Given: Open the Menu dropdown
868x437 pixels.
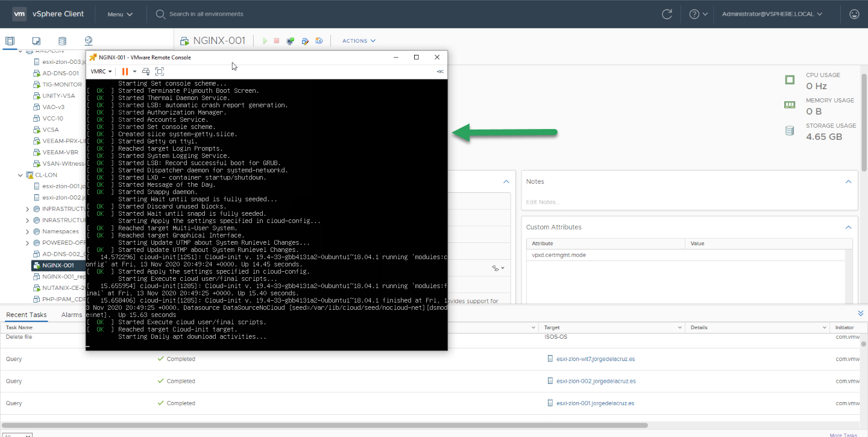Looking at the screenshot, I should coord(120,14).
